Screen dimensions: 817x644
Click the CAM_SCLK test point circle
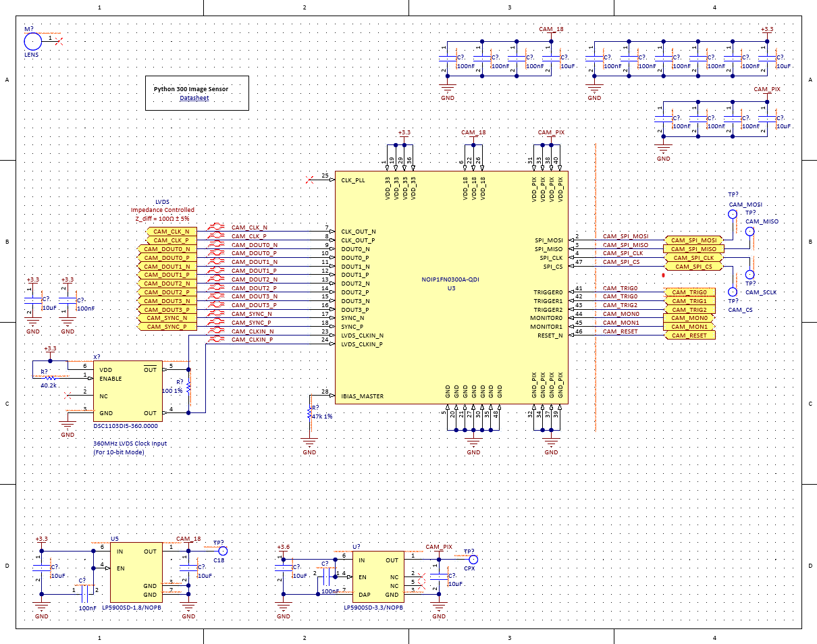749,275
